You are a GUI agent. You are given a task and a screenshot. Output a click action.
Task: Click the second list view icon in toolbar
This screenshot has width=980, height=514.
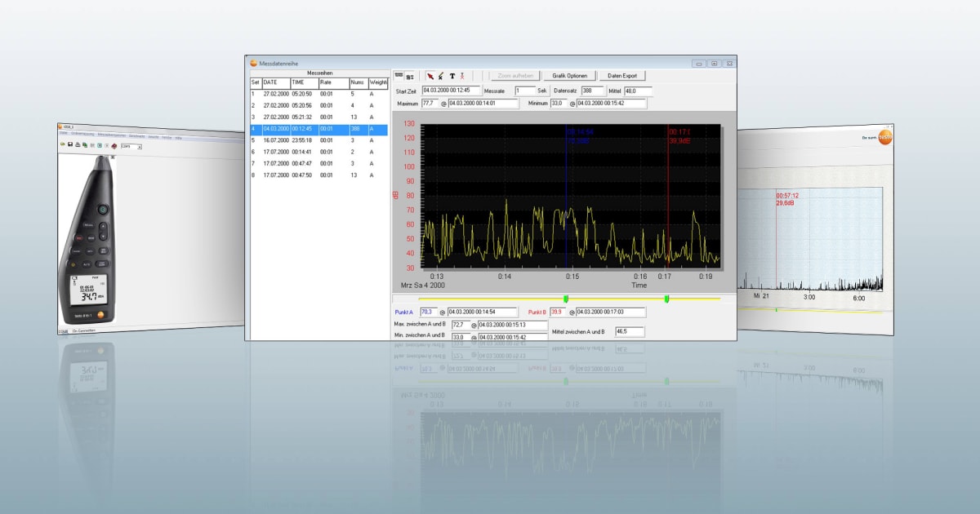point(409,74)
